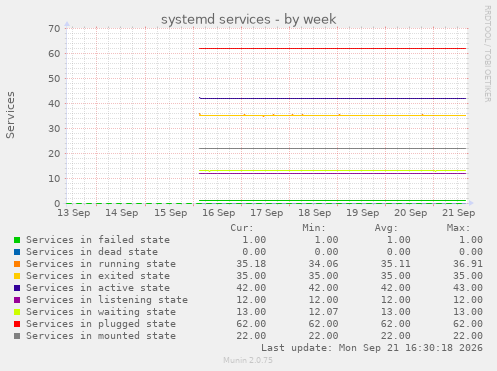Viewport: 497px width, 371px height.
Task: Click the 'Max:' column header
Action: [458, 228]
